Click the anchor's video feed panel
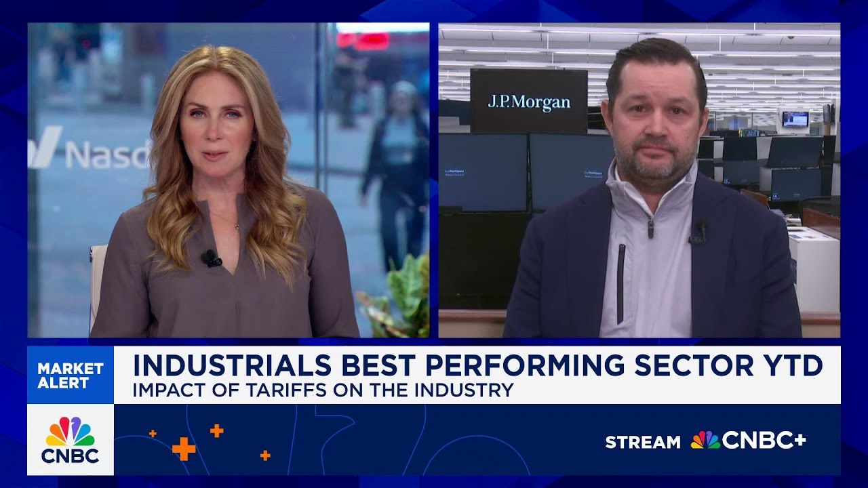This screenshot has width=868, height=488. (229, 180)
